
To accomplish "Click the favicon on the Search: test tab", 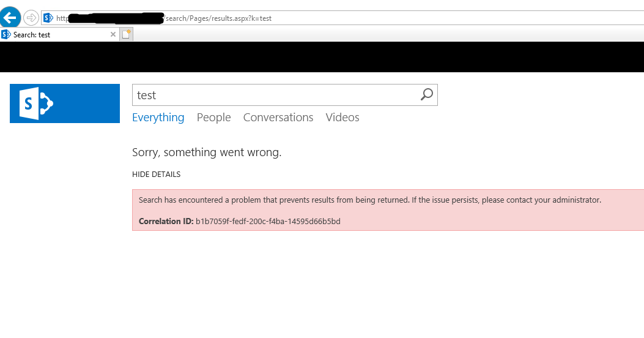I will point(6,35).
